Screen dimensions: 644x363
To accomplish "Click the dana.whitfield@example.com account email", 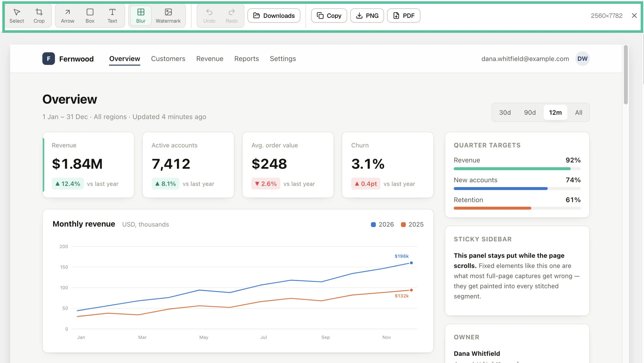I will pyautogui.click(x=525, y=59).
